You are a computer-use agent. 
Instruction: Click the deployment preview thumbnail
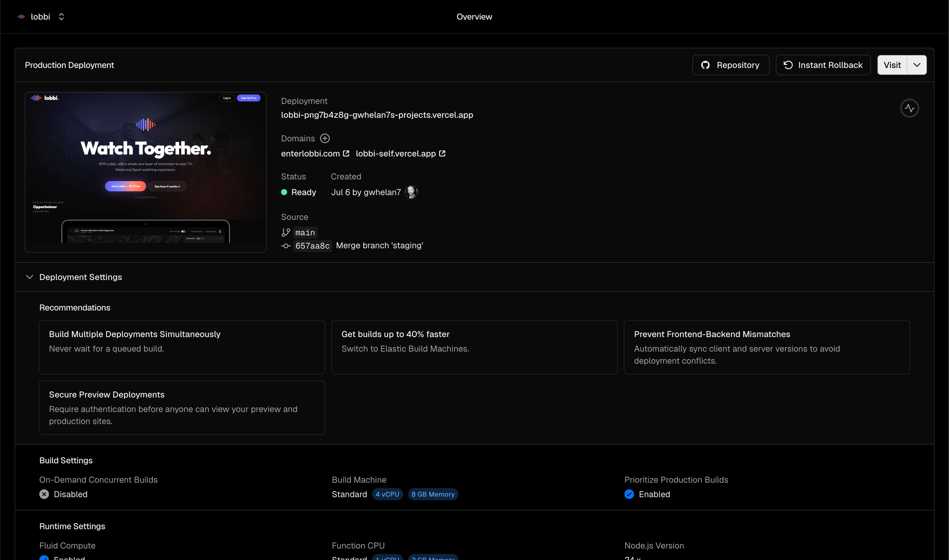(x=146, y=172)
